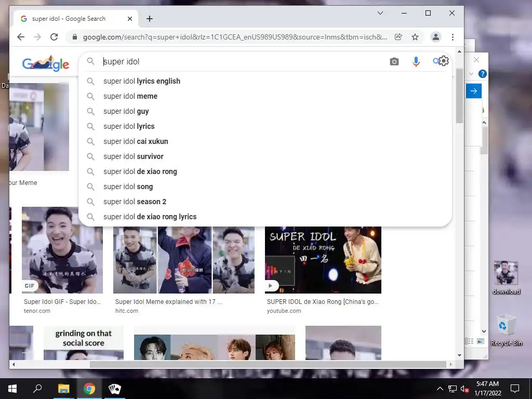Open SUPER IDOL de Xiao Rong video thumbnail
Viewport: 532px width, 399px height.
323,260
